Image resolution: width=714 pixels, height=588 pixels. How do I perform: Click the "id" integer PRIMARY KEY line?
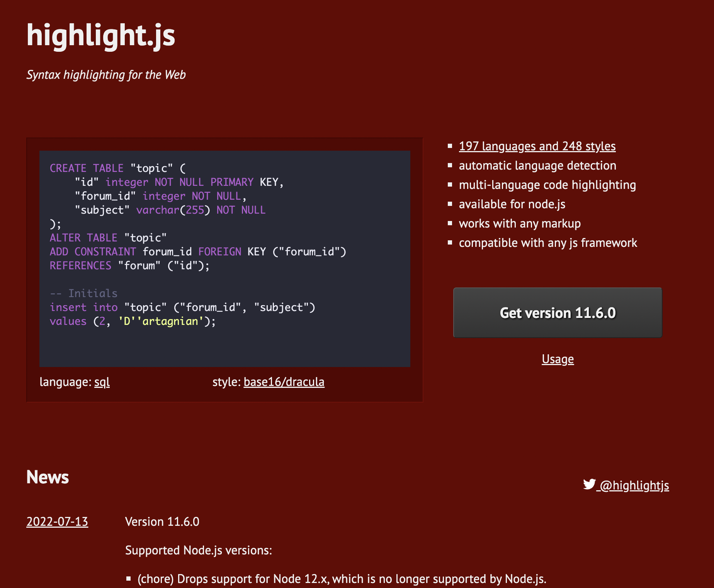(179, 182)
